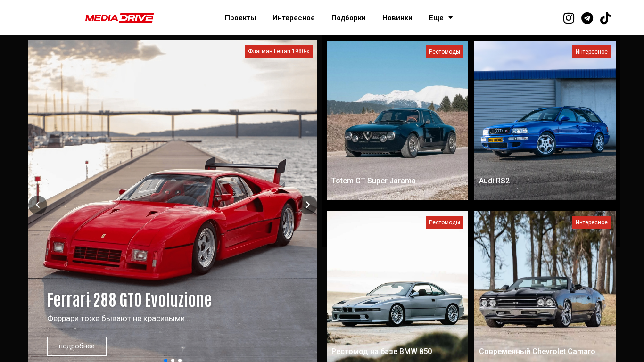Image resolution: width=644 pixels, height=362 pixels.
Task: Open the Проекты menu item
Action: click(x=240, y=18)
